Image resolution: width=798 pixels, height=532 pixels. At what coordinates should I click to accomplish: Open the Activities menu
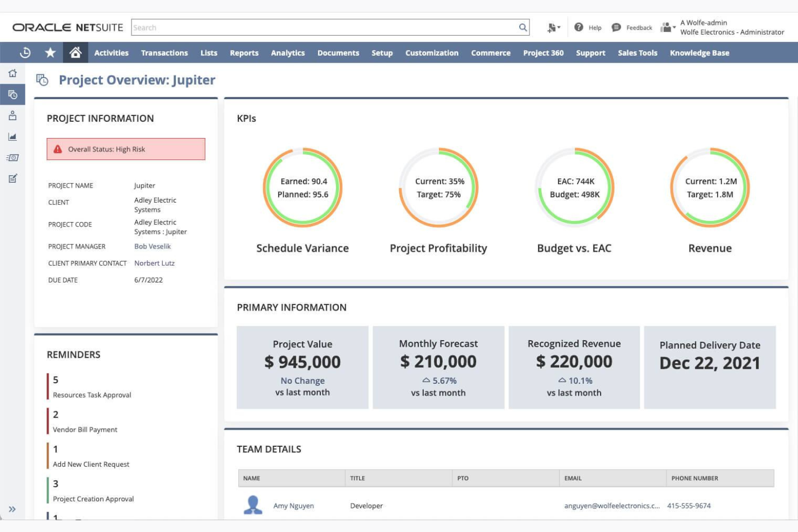click(x=111, y=53)
